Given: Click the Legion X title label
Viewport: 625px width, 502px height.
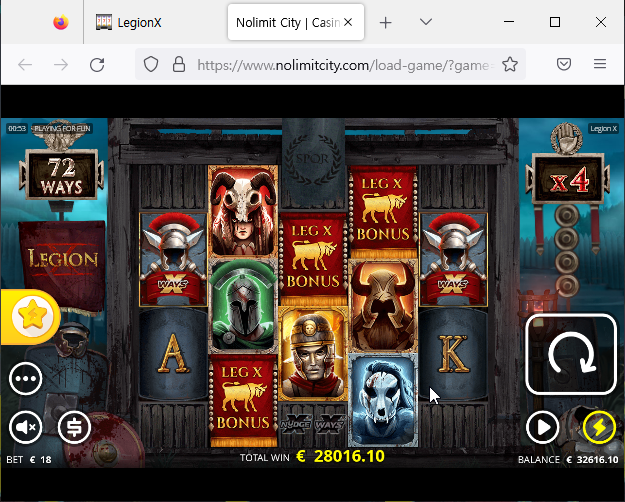Looking at the screenshot, I should 603,128.
